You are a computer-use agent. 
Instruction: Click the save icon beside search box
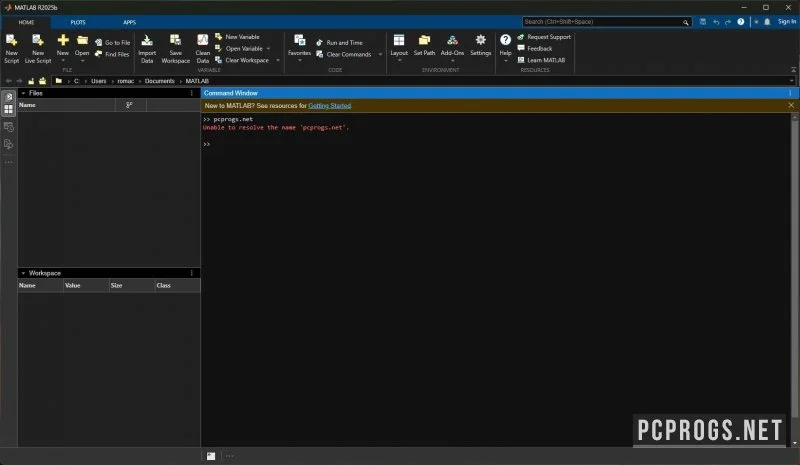(x=703, y=22)
